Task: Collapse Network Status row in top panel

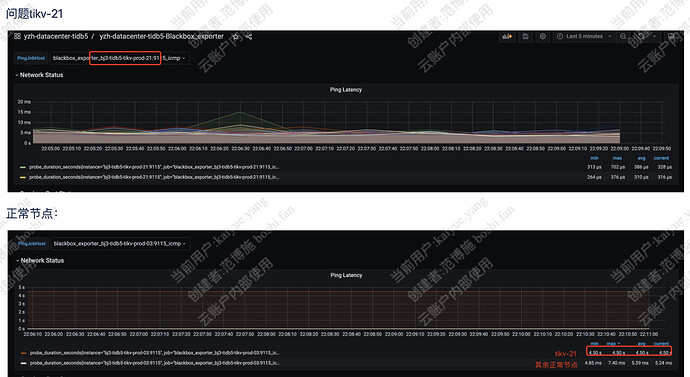Action: (x=39, y=75)
